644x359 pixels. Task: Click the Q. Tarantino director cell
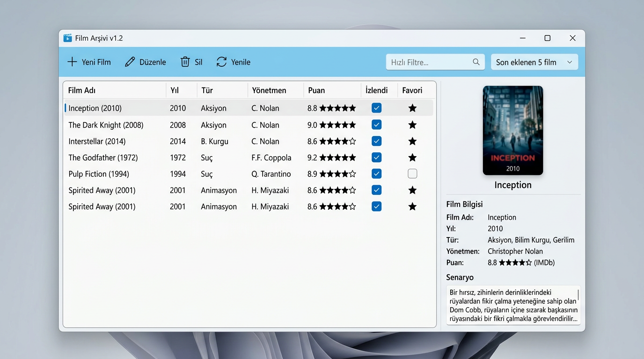271,174
